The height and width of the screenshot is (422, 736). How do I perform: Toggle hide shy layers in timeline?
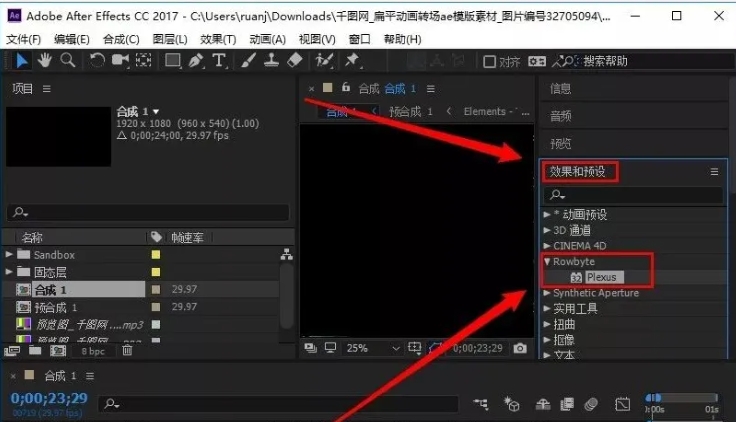pos(543,404)
